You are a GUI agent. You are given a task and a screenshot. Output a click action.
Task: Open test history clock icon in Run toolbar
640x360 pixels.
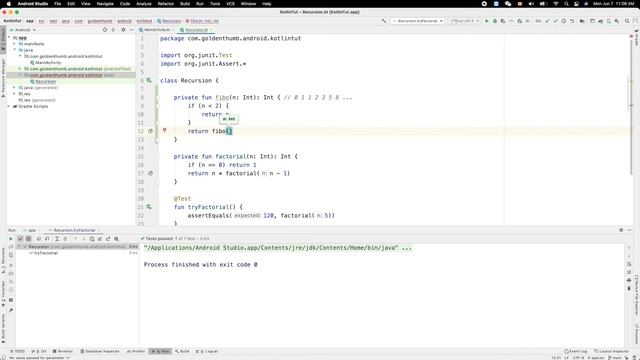(92, 239)
